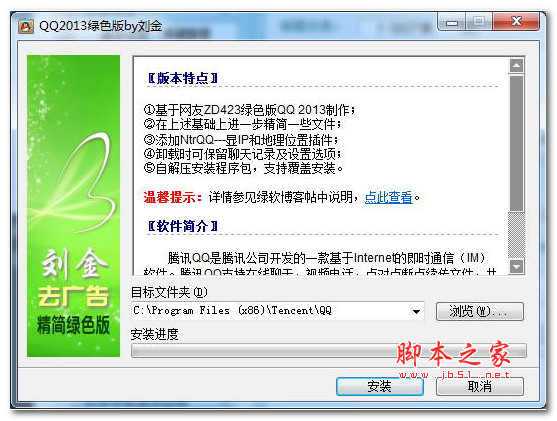Close the QQ2013 installer window

pos(516,22)
